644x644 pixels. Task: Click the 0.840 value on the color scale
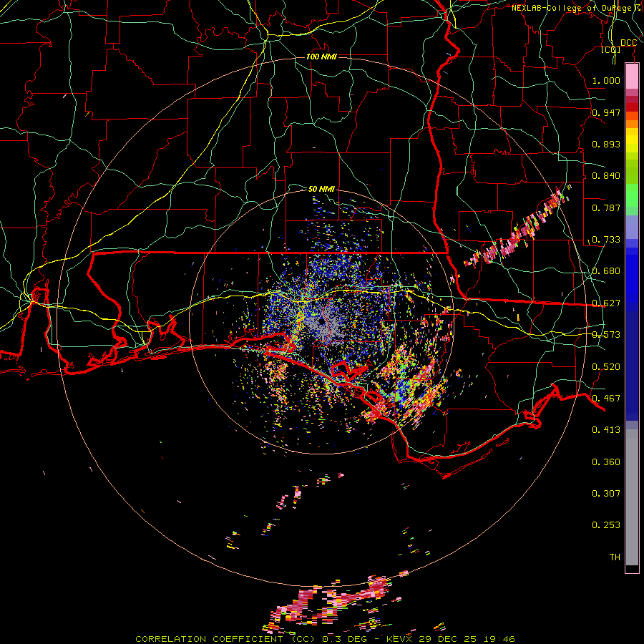(606, 176)
